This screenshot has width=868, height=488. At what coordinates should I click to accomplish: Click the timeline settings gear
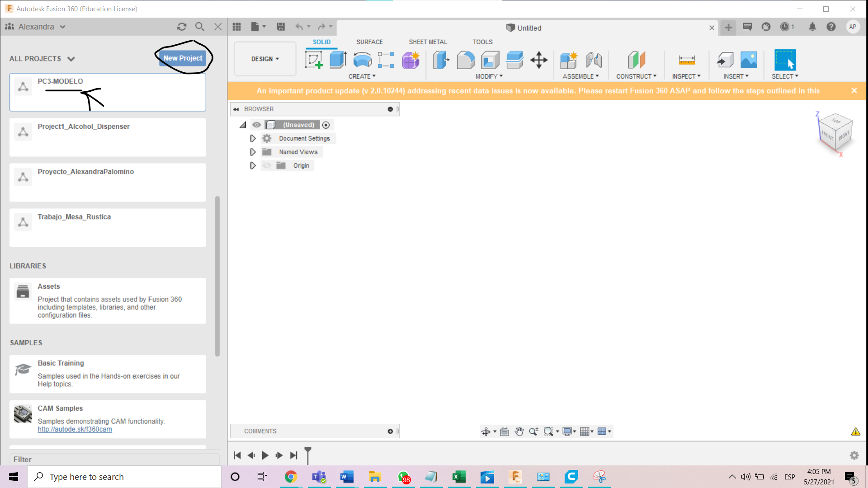pyautogui.click(x=854, y=455)
